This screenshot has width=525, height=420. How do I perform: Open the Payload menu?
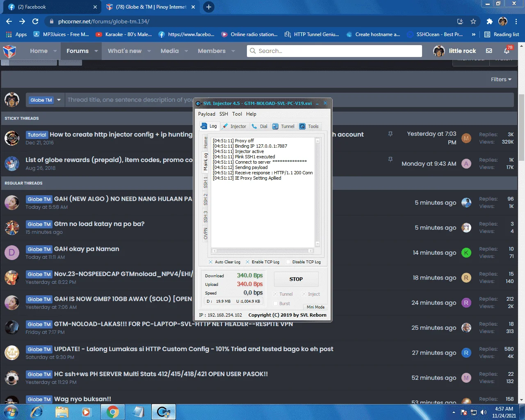[x=207, y=114]
